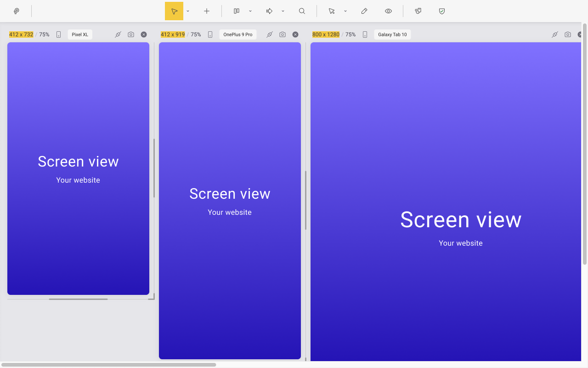
Task: Click 'Your website' in Galaxy Tab 10 view
Action: [461, 243]
